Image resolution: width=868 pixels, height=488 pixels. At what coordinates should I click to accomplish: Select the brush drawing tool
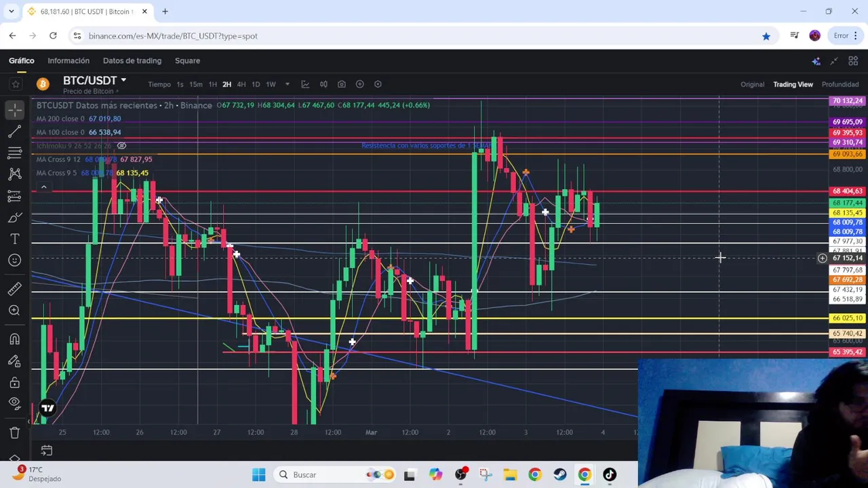(15, 218)
